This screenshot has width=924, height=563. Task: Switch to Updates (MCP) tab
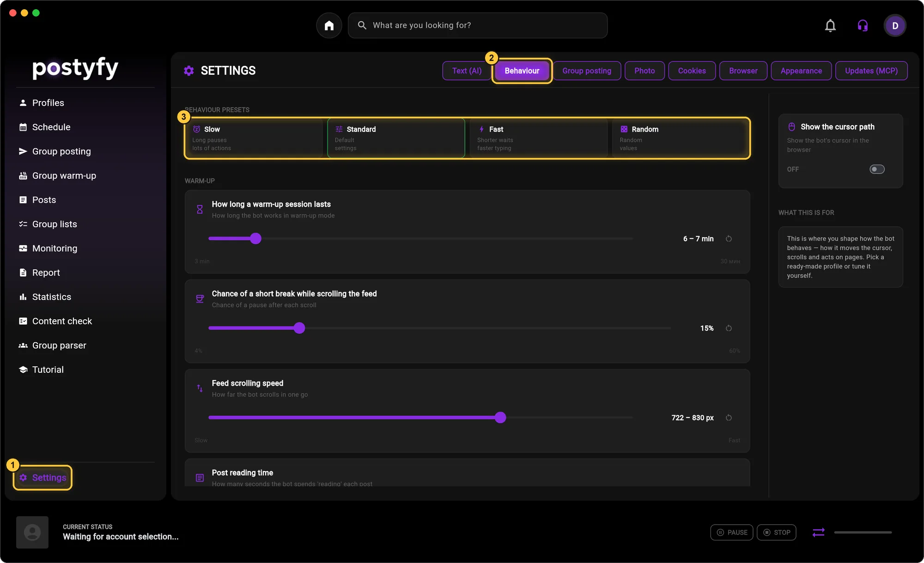[x=871, y=71]
